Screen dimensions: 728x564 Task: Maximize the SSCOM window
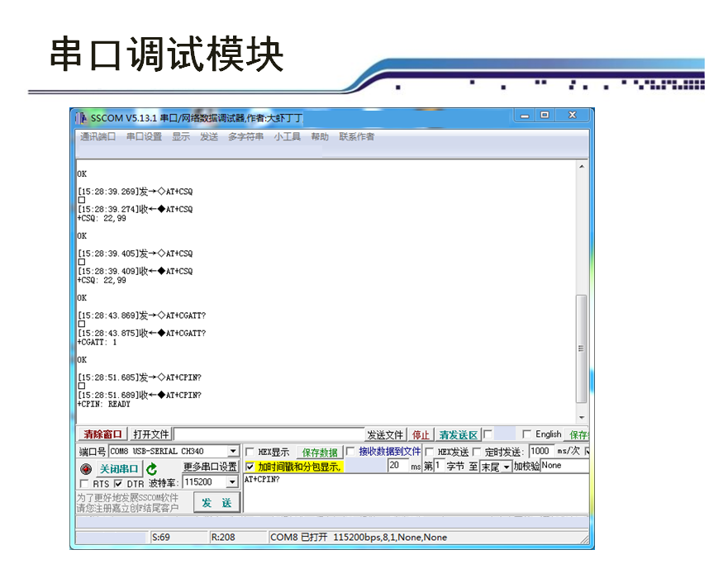pos(545,115)
